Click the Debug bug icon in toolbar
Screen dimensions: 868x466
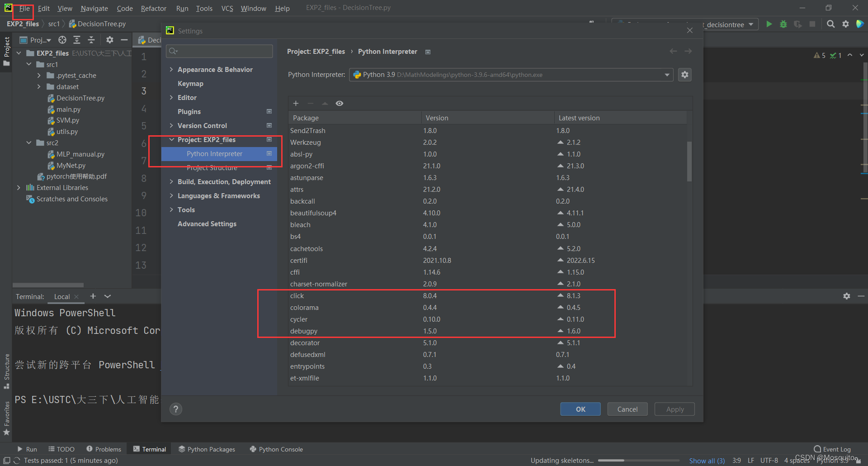(x=783, y=24)
